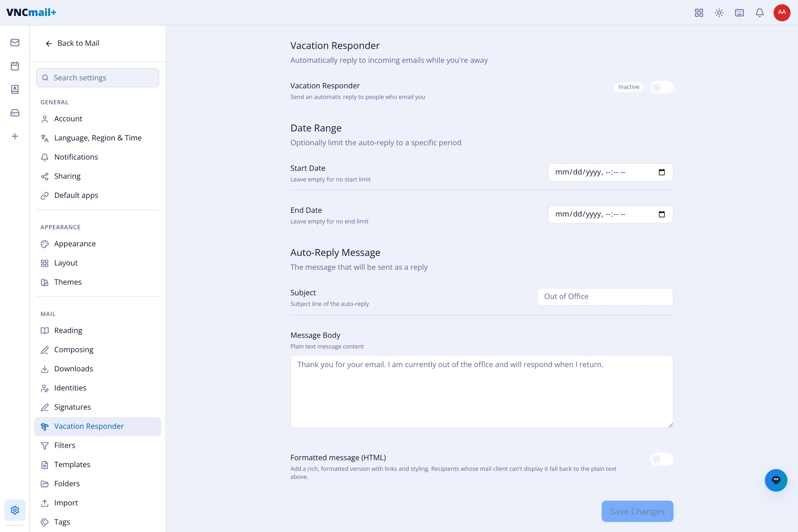Go to Layout settings
Viewport: 798px width, 532px height.
97,263
